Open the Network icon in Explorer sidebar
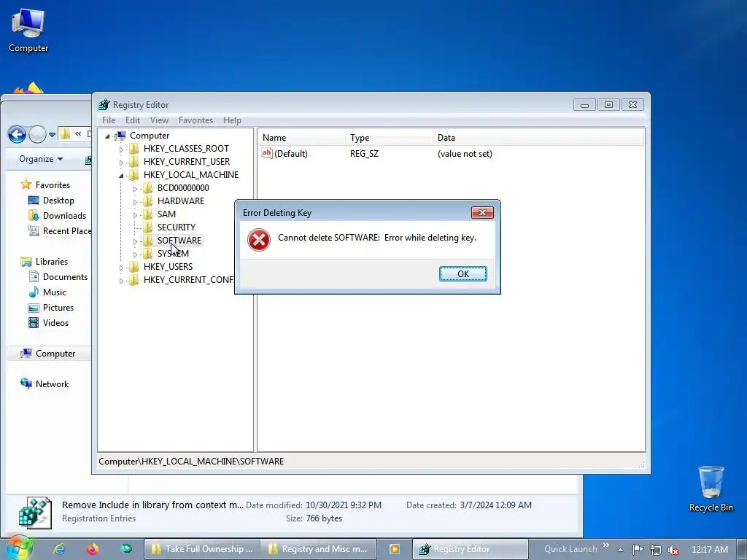The height and width of the screenshot is (560, 747). click(26, 384)
